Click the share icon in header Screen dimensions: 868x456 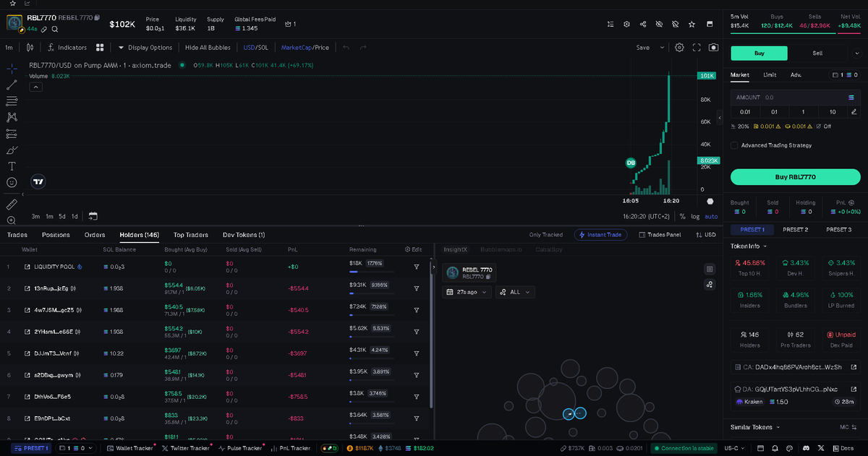(x=643, y=24)
